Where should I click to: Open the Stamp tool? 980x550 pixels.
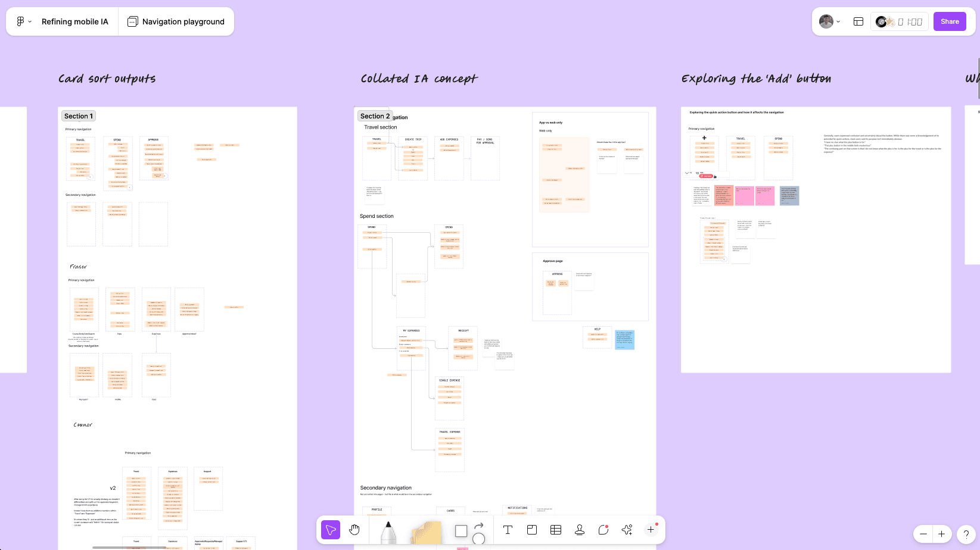pyautogui.click(x=580, y=530)
